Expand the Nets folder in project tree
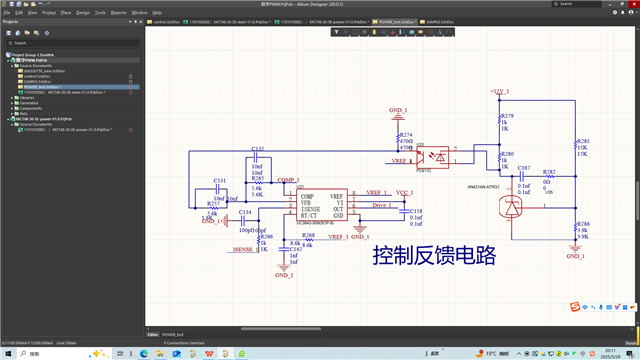 coord(12,114)
